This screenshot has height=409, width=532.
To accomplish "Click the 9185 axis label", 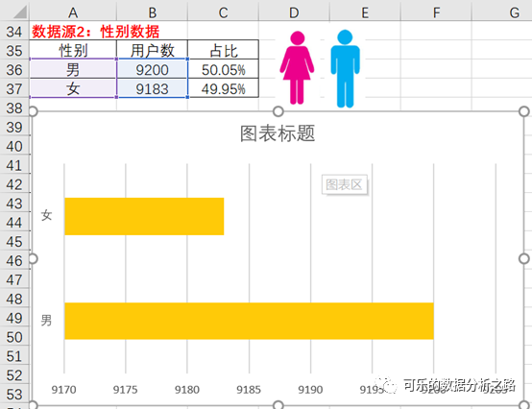I will tap(249, 390).
